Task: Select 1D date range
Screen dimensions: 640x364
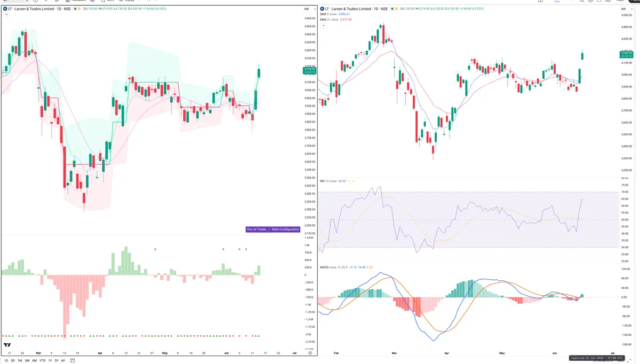Action: (6, 361)
